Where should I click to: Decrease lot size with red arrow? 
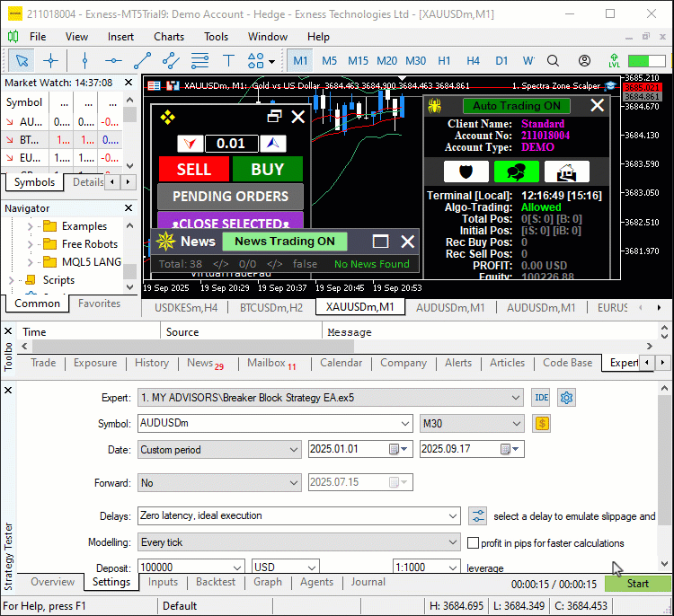coord(190,144)
